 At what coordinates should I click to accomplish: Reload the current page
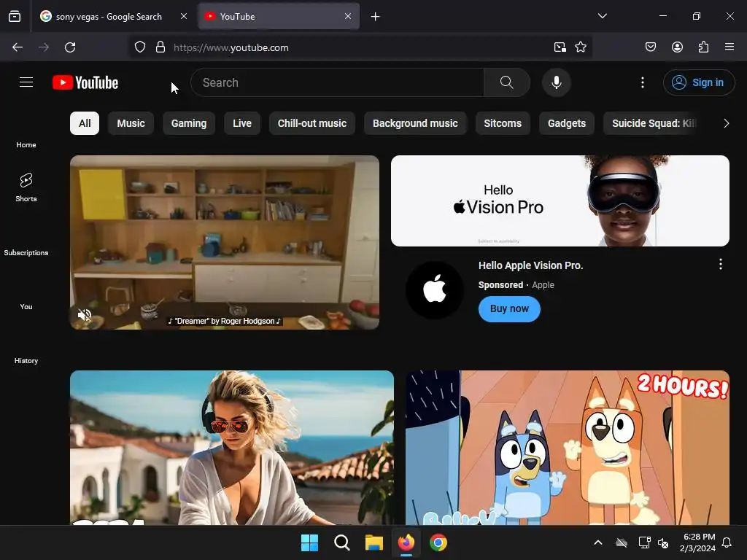pos(70,47)
